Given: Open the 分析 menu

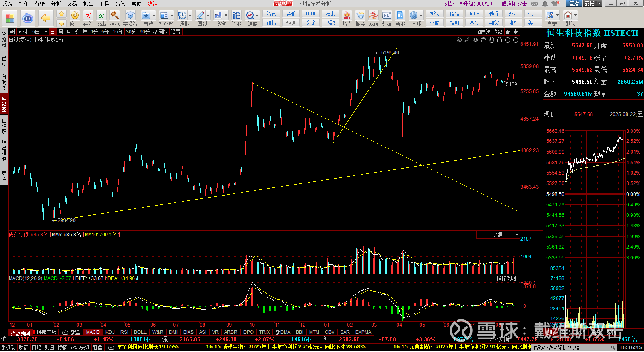Looking at the screenshot, I should (x=56, y=4).
